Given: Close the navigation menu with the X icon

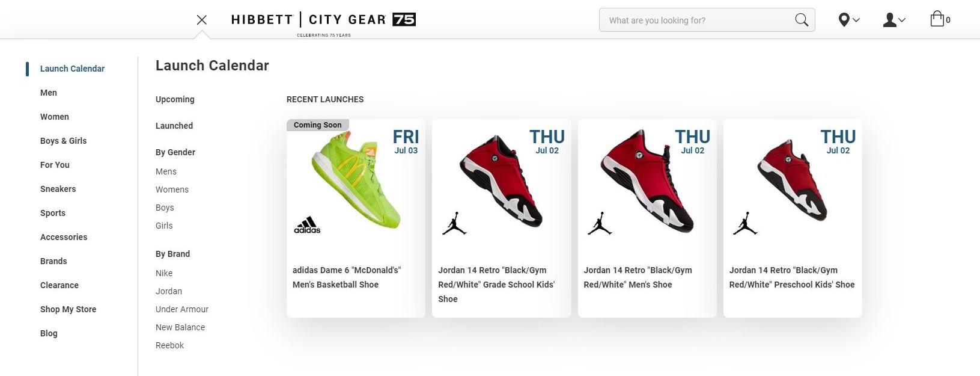Looking at the screenshot, I should click(x=202, y=20).
